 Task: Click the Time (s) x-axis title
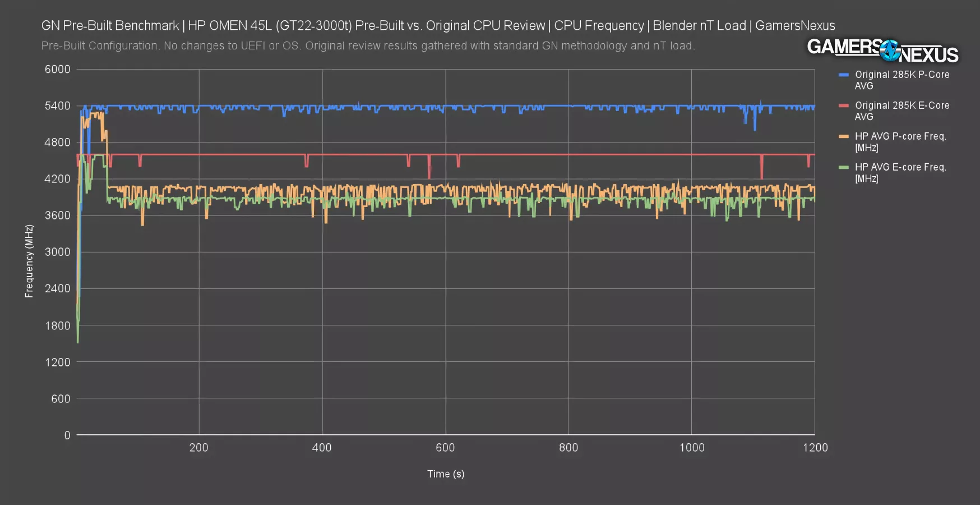pyautogui.click(x=446, y=474)
